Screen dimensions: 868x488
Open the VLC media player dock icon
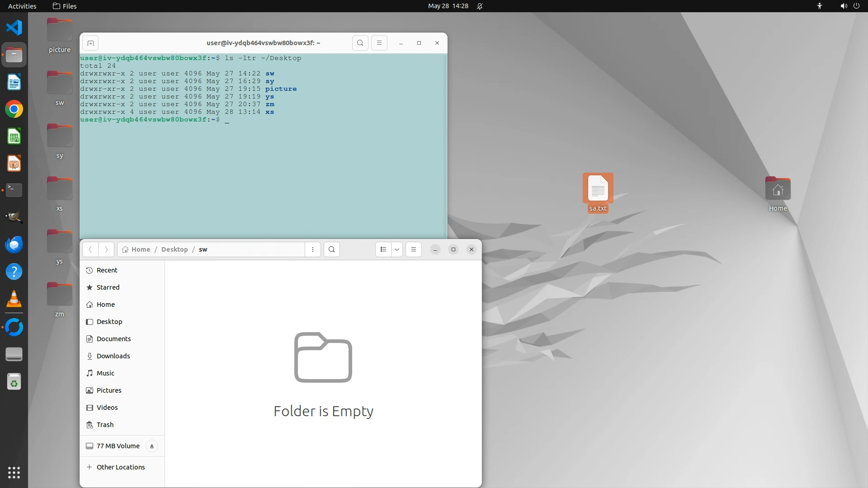[14, 299]
